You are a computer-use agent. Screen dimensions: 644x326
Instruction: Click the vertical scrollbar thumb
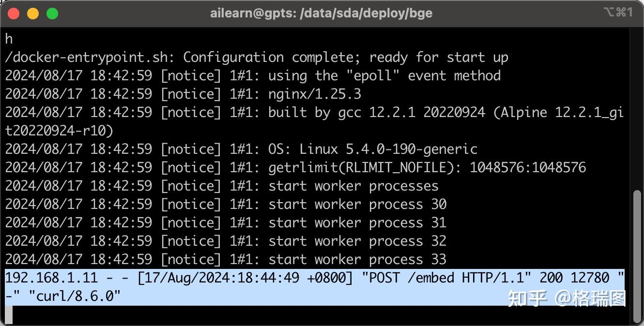(x=638, y=256)
